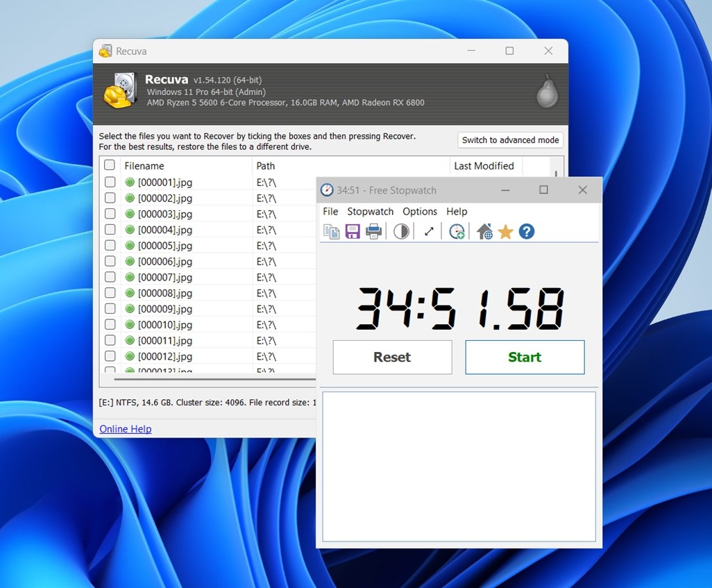Select the header select-all checkbox
Image resolution: width=712 pixels, height=588 pixels.
pyautogui.click(x=109, y=165)
